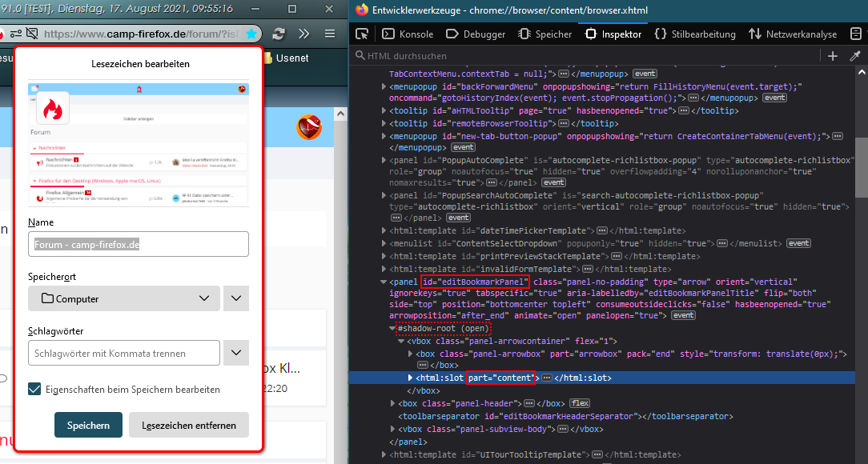Open the Speicherort Computer dropdown
Screen dimensions: 868x464
click(123, 298)
